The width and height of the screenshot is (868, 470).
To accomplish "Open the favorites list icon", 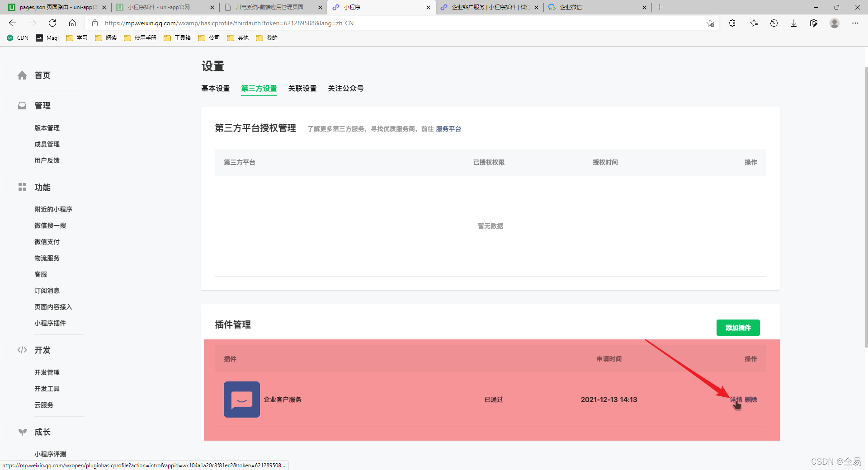I will point(754,23).
